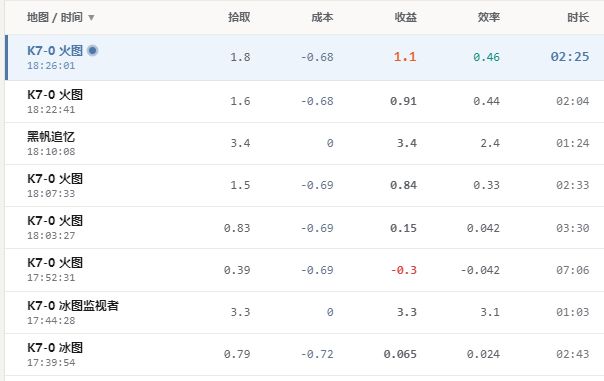Select the K7-0 火图 row at 18:26:01
This screenshot has height=381, width=604.
coord(304,57)
